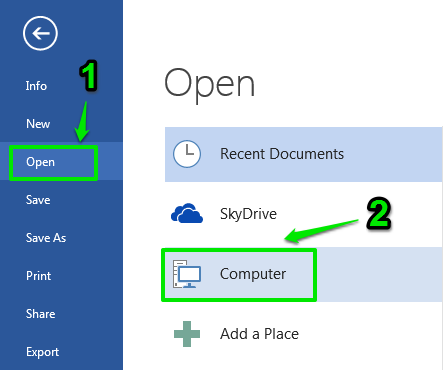The width and height of the screenshot is (443, 370).
Task: Choose Open in the left menu
Action: click(x=40, y=162)
